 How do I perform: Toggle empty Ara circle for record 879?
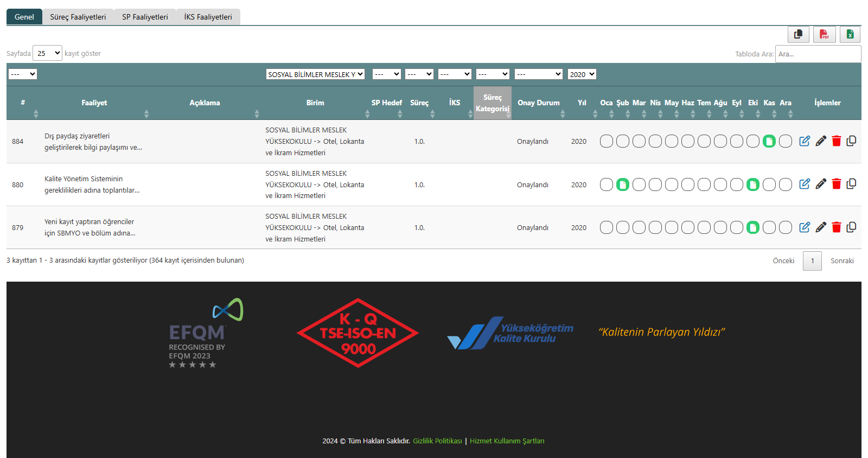pos(786,228)
